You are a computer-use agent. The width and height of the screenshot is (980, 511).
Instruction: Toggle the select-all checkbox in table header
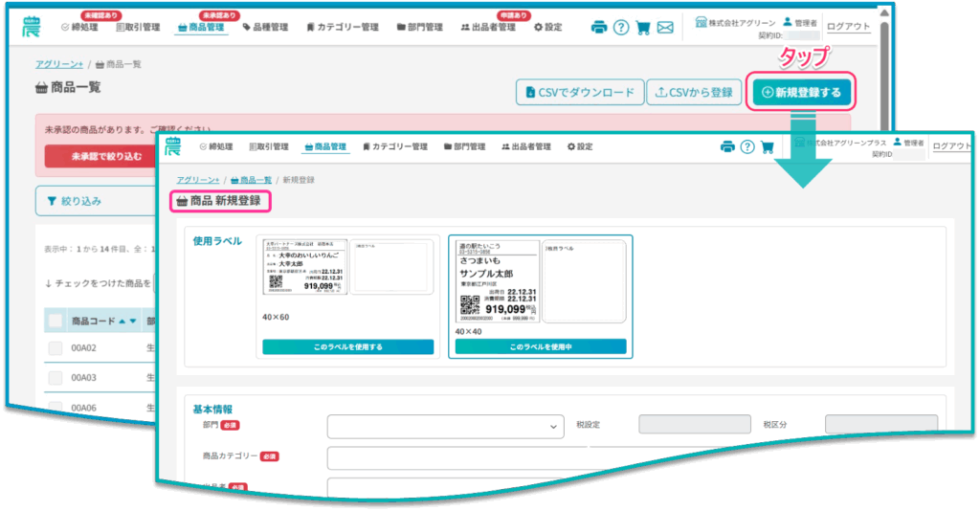coord(56,321)
